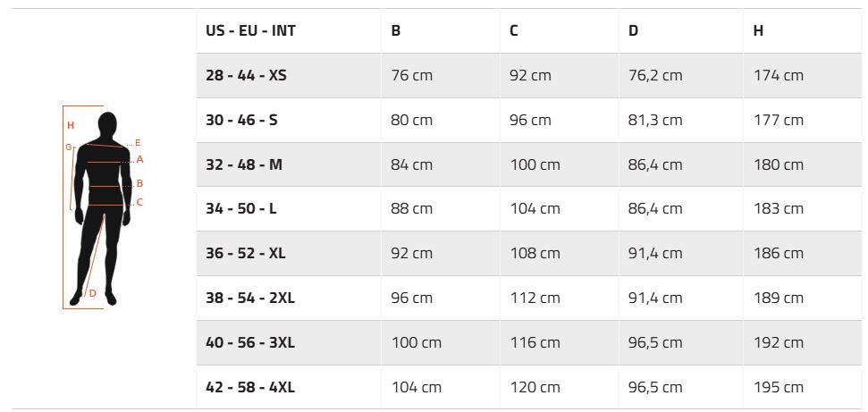Select the D column header
The image size is (868, 412).
point(633,30)
